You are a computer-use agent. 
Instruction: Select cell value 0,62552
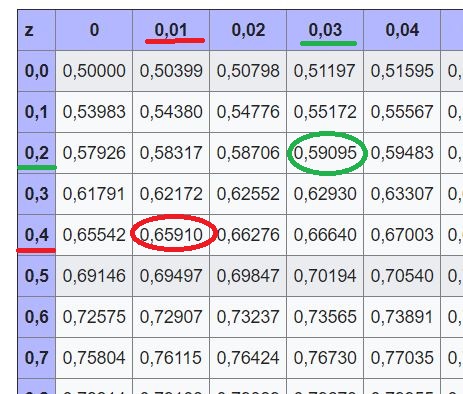tap(248, 194)
